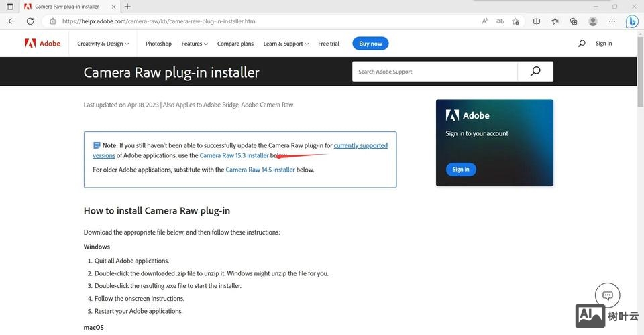The image size is (644, 335).
Task: Expand the Features dropdown
Action: pyautogui.click(x=195, y=44)
